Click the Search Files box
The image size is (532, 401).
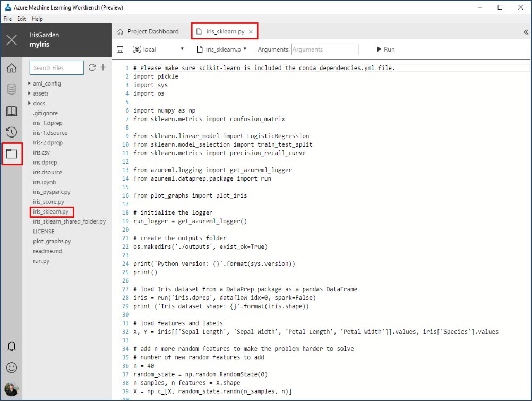(57, 67)
